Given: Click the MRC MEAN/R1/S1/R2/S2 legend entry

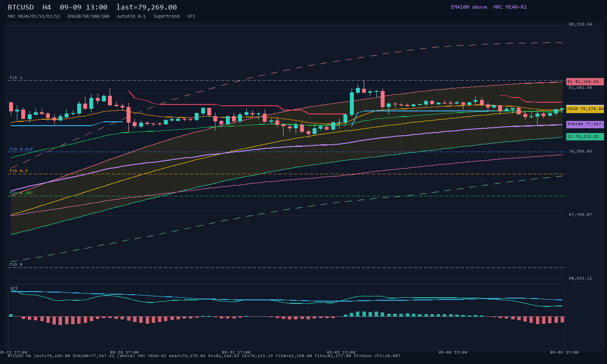Looking at the screenshot, I should point(34,16).
